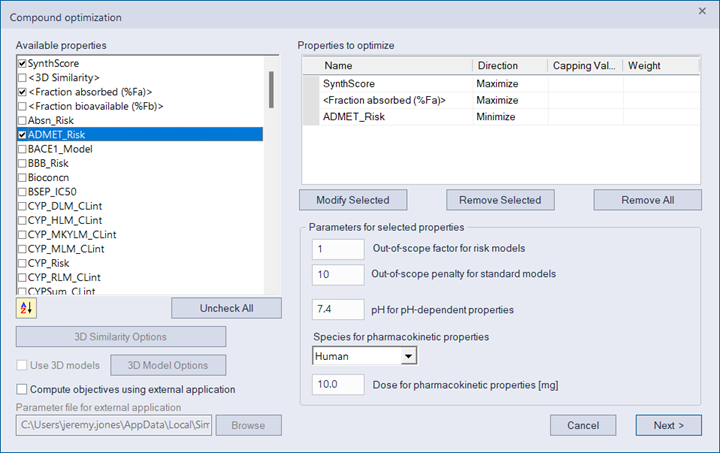
Task: Click the Remove All button
Action: click(647, 200)
